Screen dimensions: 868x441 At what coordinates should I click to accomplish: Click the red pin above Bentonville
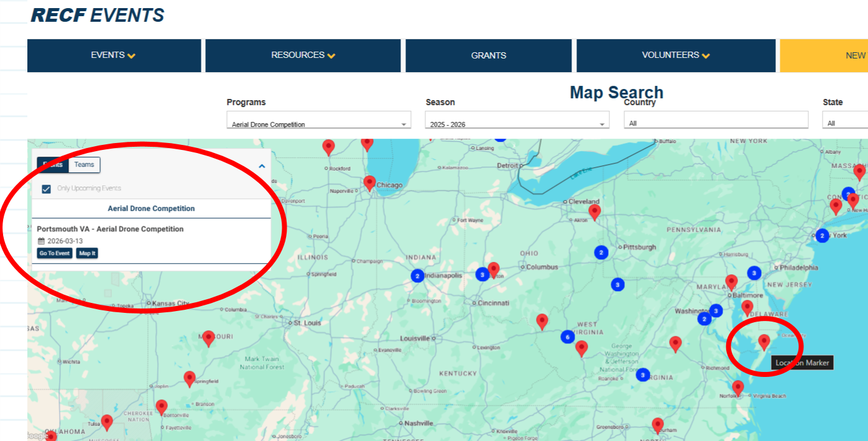[x=162, y=407]
